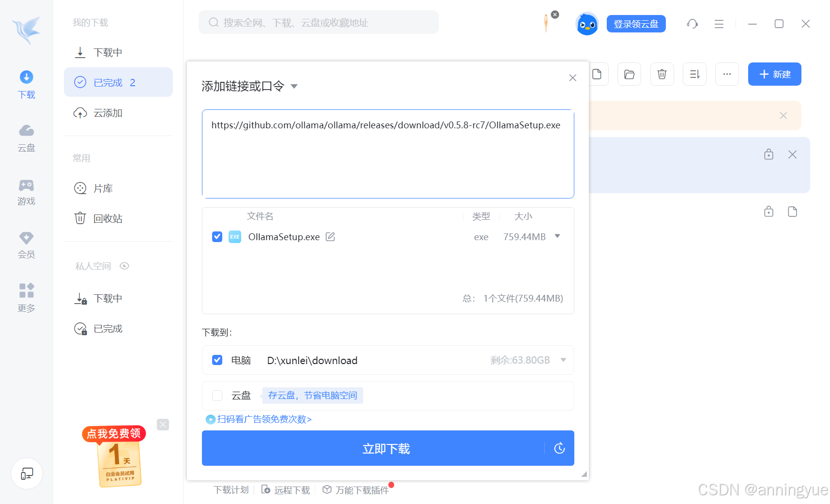
Task: Open the 游戏 games section
Action: point(26,192)
